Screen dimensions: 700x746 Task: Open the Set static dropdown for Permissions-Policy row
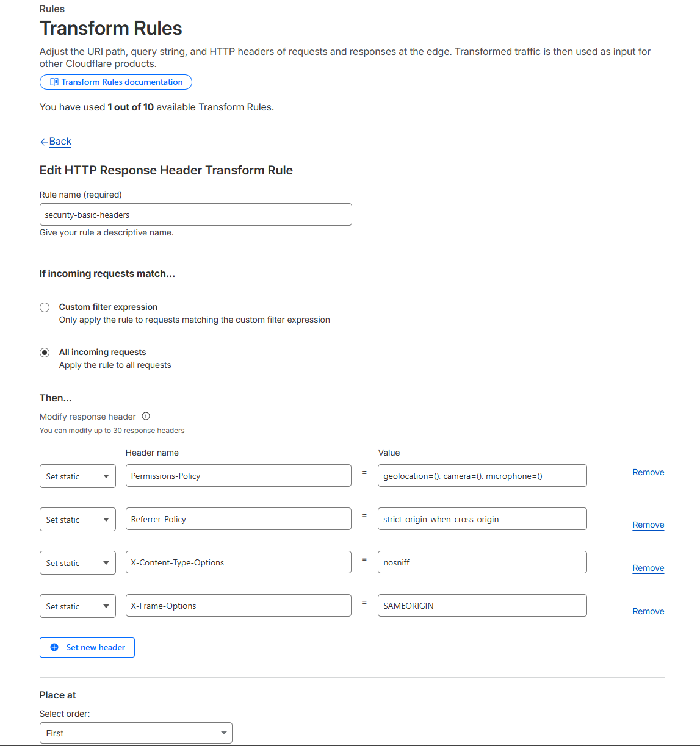coord(78,476)
